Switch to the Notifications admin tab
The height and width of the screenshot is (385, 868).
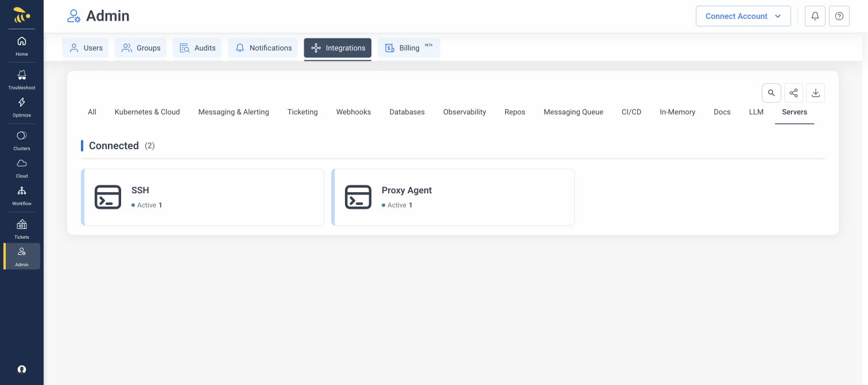click(x=263, y=48)
